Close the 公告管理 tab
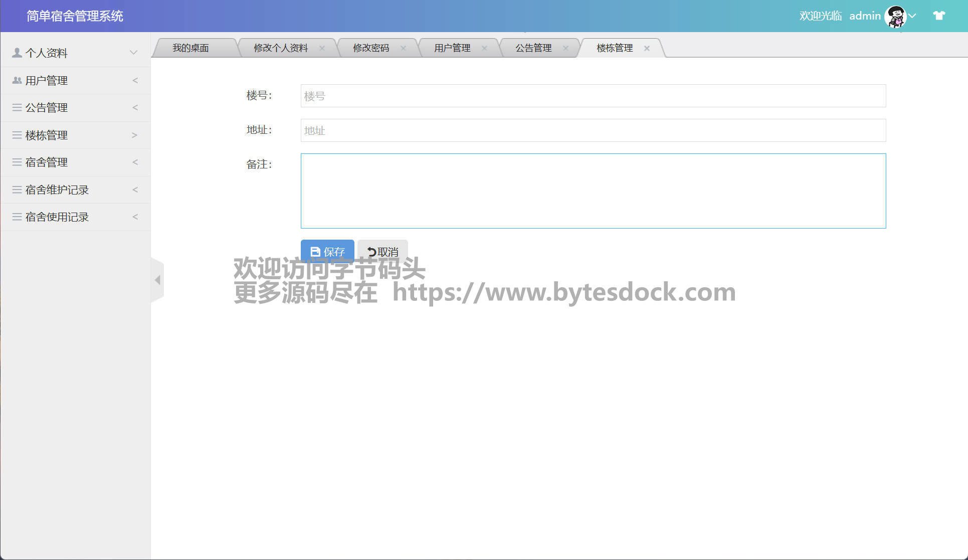968x560 pixels. (x=565, y=48)
